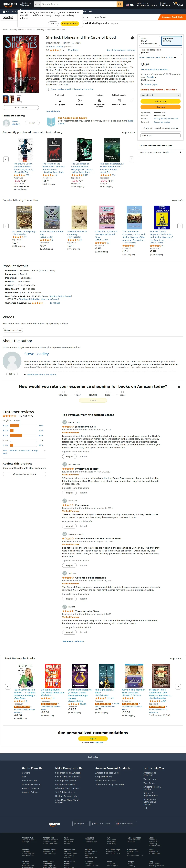The height and width of the screenshot is (868, 186).
Task: Open search category 'All' dropdown
Action: tap(37, 4)
